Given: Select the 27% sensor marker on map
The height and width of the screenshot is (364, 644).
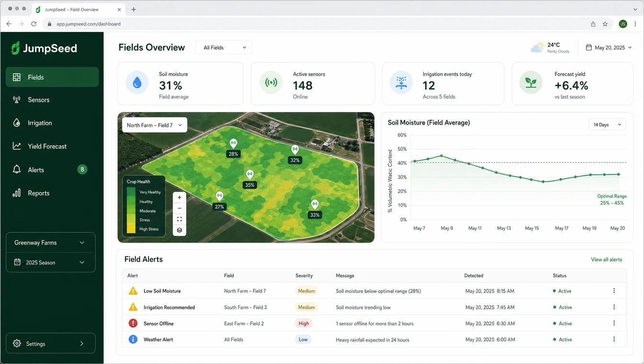Looking at the screenshot, I should pyautogui.click(x=219, y=201).
